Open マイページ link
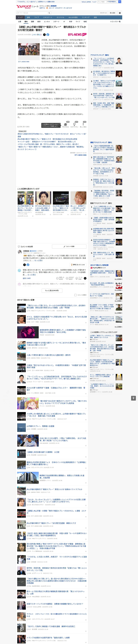This screenshot has width=138, height=644. click(103, 13)
